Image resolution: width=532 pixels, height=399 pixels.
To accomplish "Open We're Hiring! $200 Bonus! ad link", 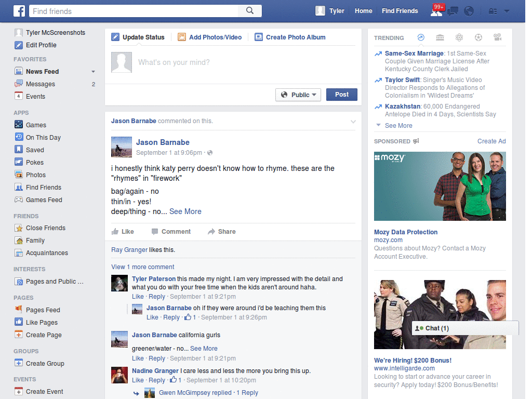I will coord(413,361).
